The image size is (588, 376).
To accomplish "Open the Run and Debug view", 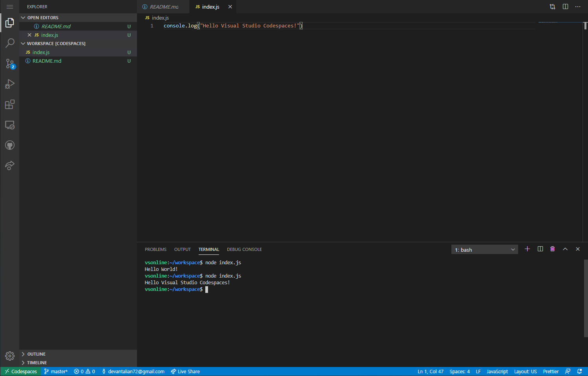I will click(10, 84).
